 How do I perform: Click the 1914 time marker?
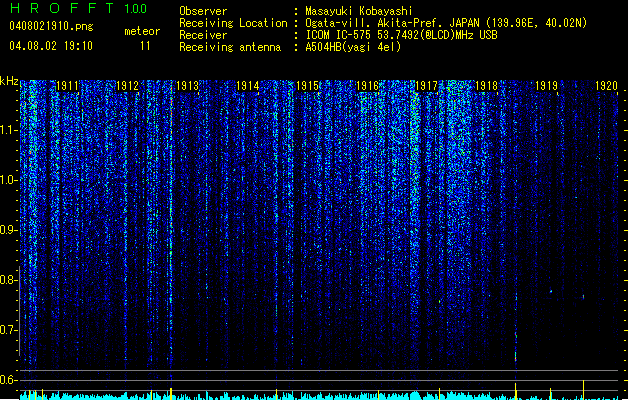(248, 86)
